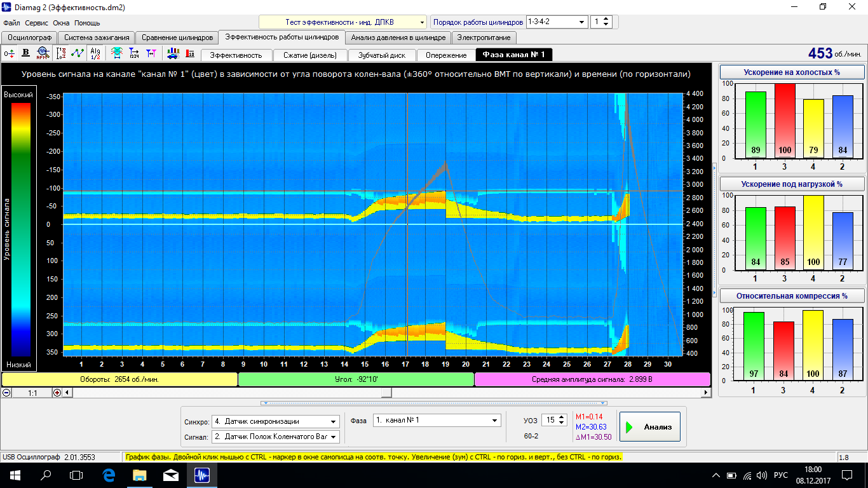Click the 'Ускорение под нагрузкой %' header button
Viewport: 868px width, 488px height.
pyautogui.click(x=792, y=184)
